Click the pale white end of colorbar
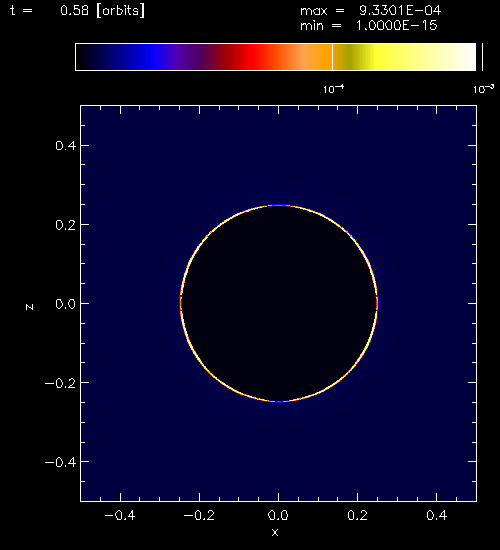Viewport: 500px width, 550px height. coord(463,57)
